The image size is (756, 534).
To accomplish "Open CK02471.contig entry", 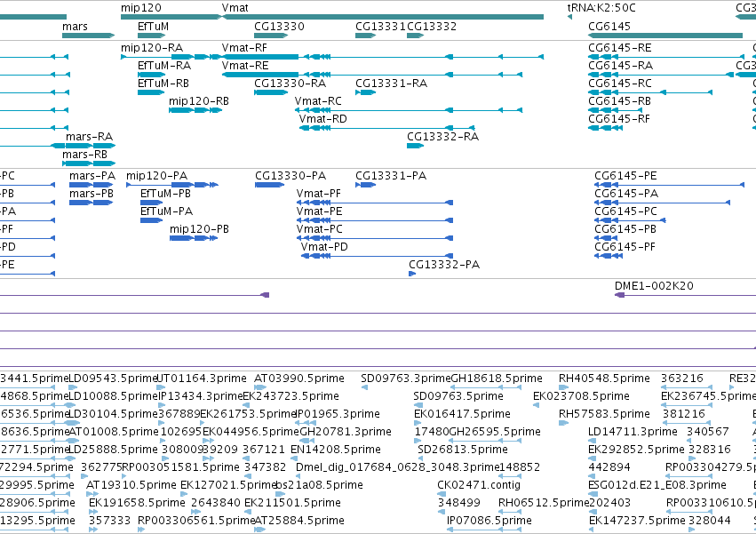I will point(479,485).
